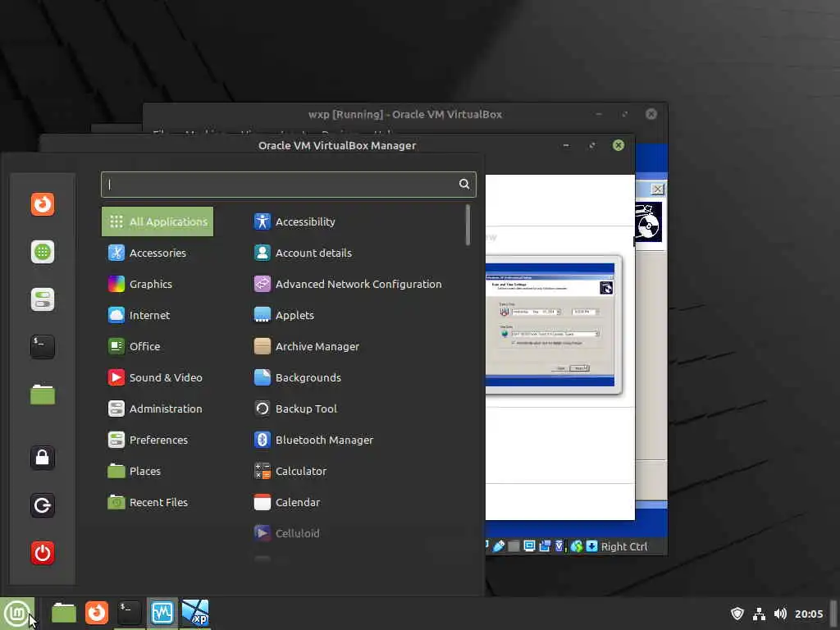Click the Lock Screen icon in sidebar
The image size is (840, 630).
tap(43, 458)
